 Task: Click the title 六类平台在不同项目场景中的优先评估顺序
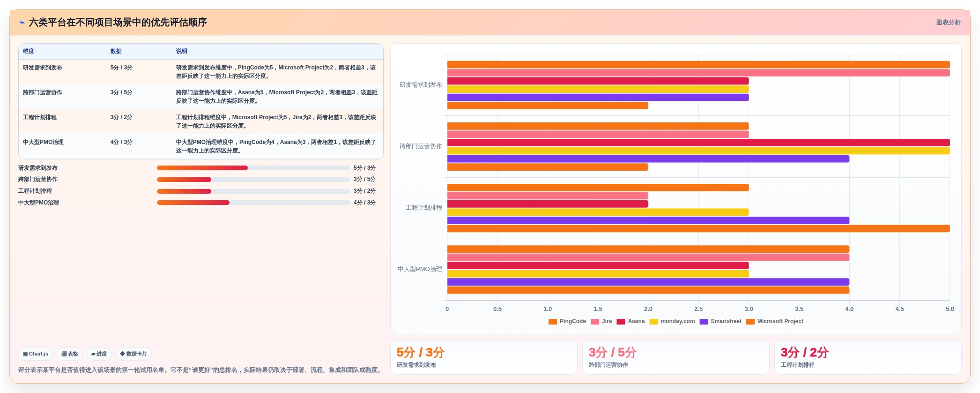click(x=118, y=23)
